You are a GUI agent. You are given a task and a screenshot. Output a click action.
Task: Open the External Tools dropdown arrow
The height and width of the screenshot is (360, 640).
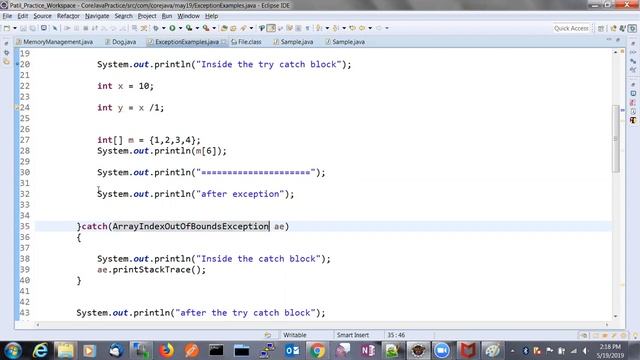(214, 28)
